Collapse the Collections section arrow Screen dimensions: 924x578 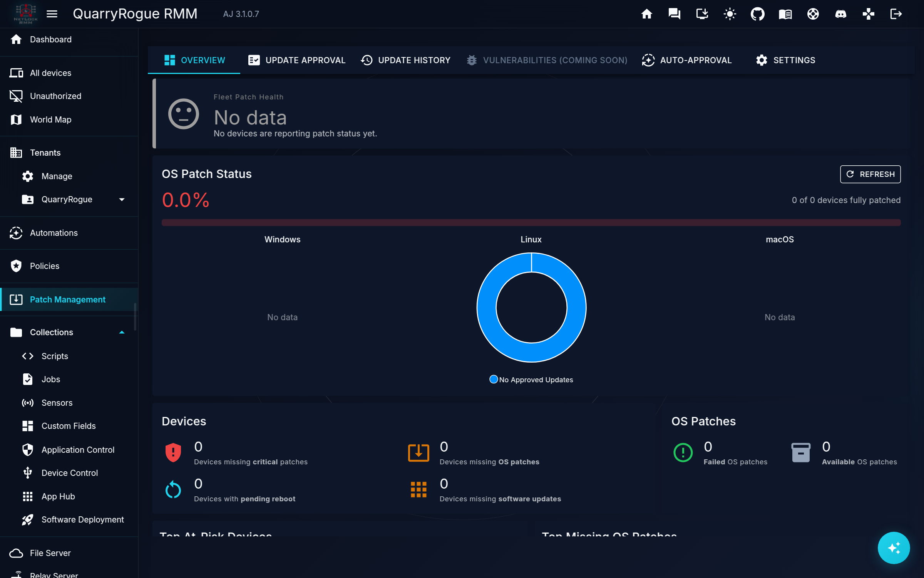click(x=122, y=332)
